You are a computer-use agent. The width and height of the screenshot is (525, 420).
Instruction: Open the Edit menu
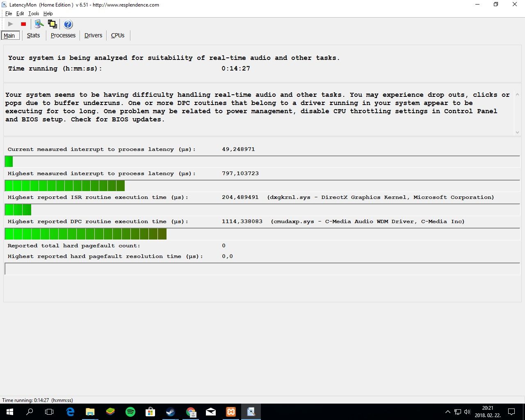(20, 14)
